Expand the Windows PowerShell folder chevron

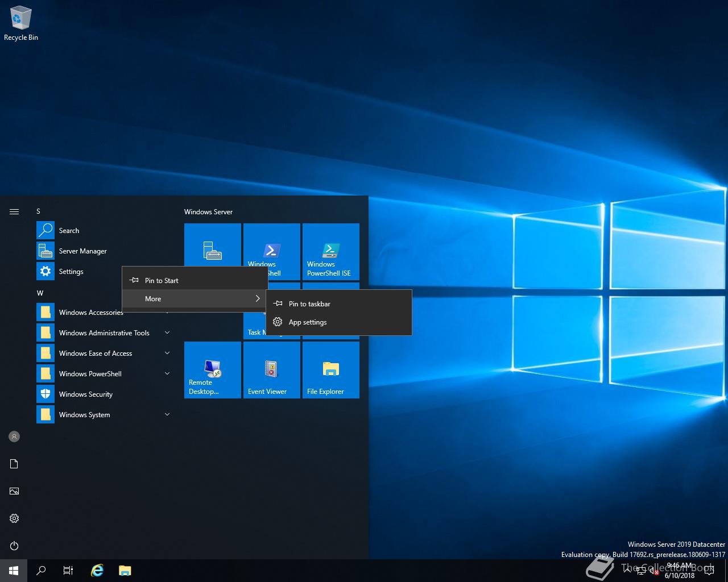[167, 373]
